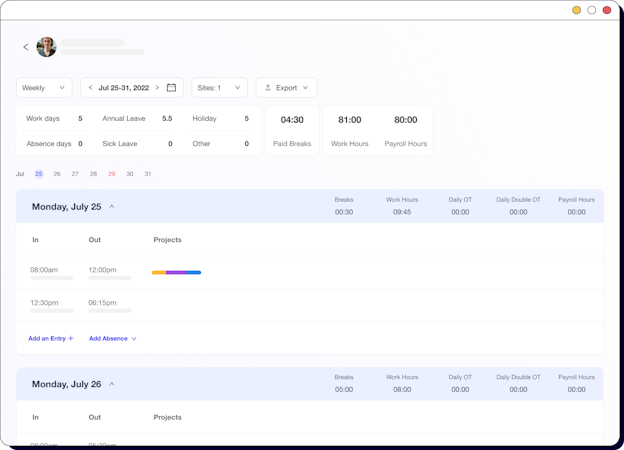
Task: Go back using the left arrow icon
Action: (26, 47)
